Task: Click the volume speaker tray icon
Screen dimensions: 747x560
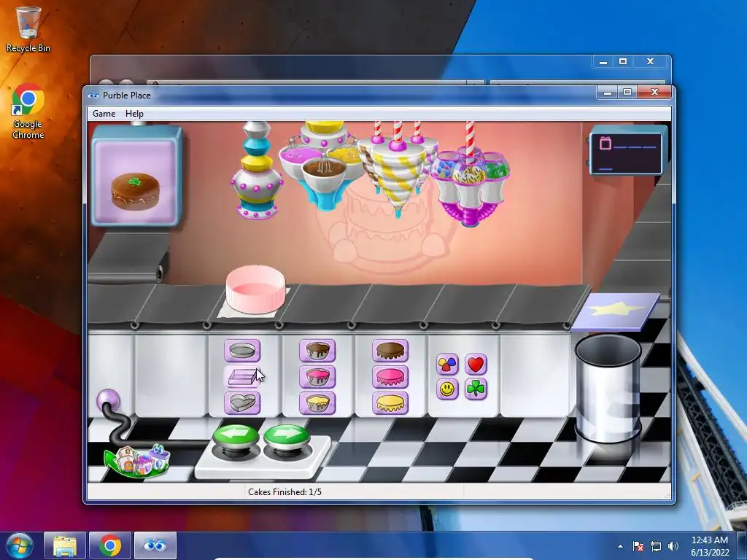Action: (673, 546)
